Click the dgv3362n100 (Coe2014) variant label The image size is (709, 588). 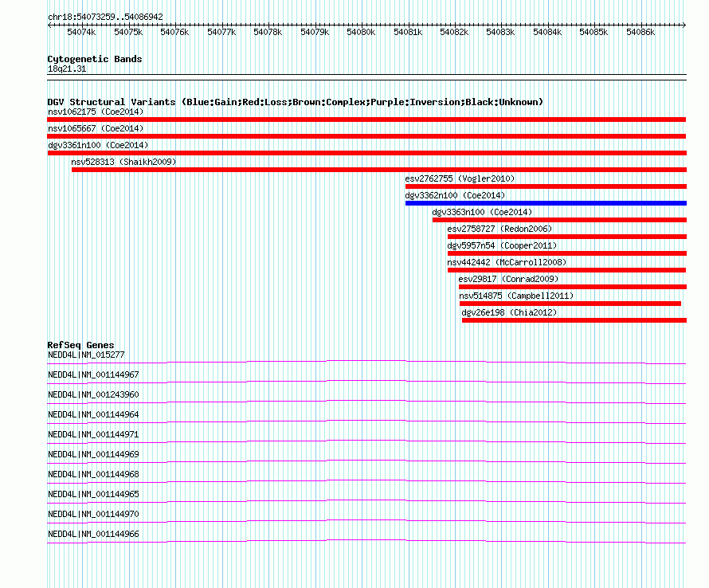point(455,195)
